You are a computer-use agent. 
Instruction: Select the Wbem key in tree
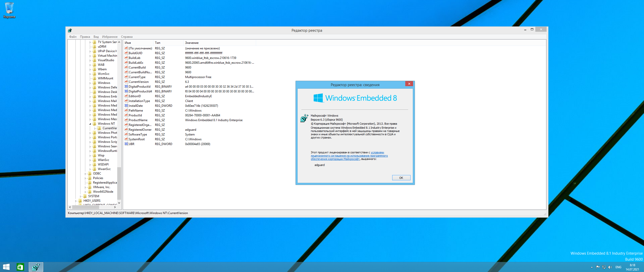point(102,69)
